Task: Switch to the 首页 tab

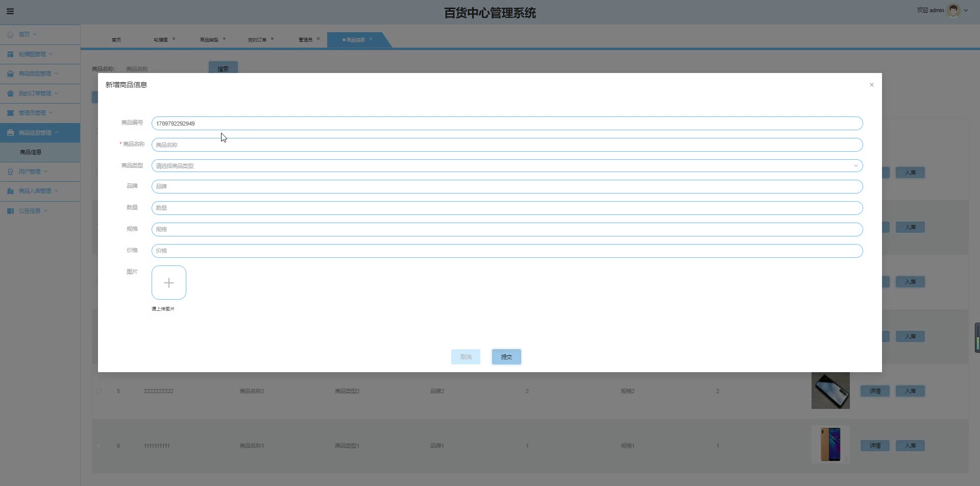Action: (x=116, y=40)
